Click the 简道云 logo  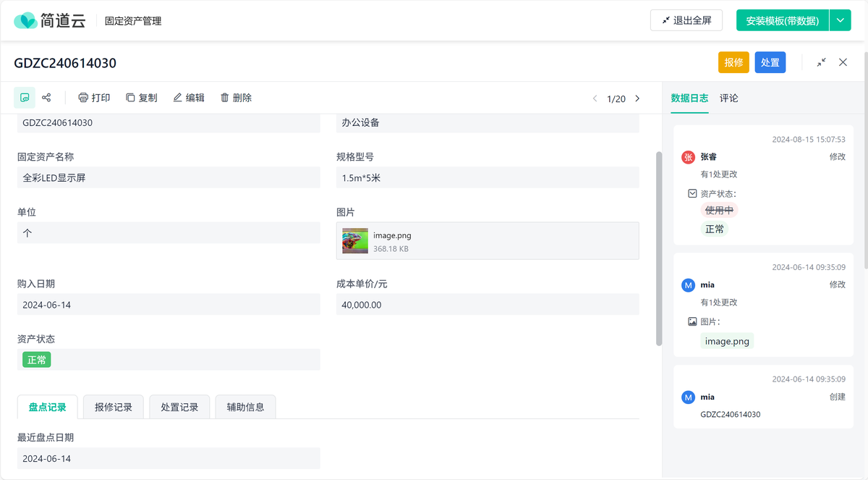pyautogui.click(x=48, y=20)
